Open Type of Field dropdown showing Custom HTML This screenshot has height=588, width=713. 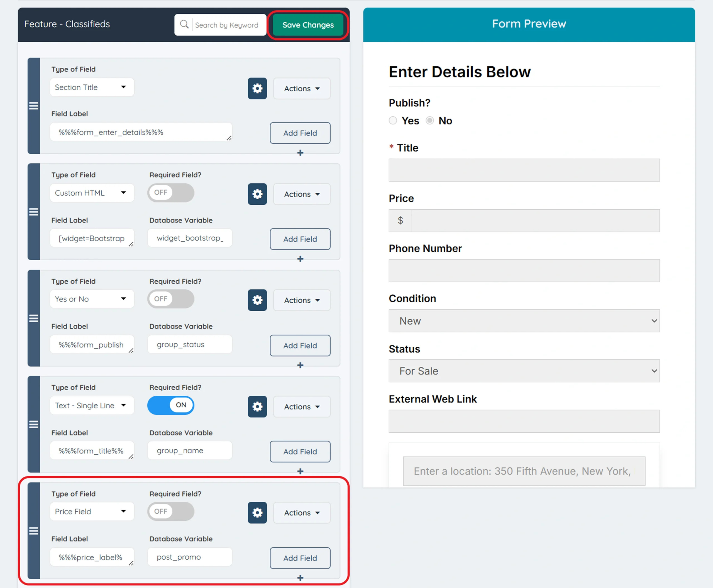tap(92, 193)
